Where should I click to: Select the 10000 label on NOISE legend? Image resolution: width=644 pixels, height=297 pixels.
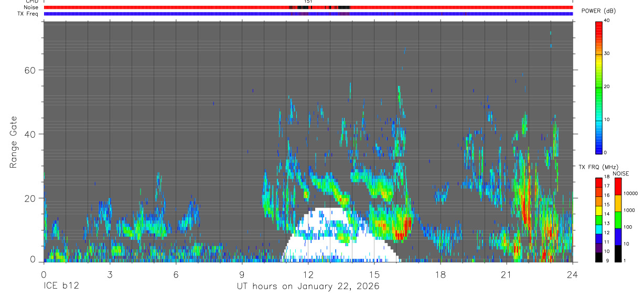(x=630, y=194)
